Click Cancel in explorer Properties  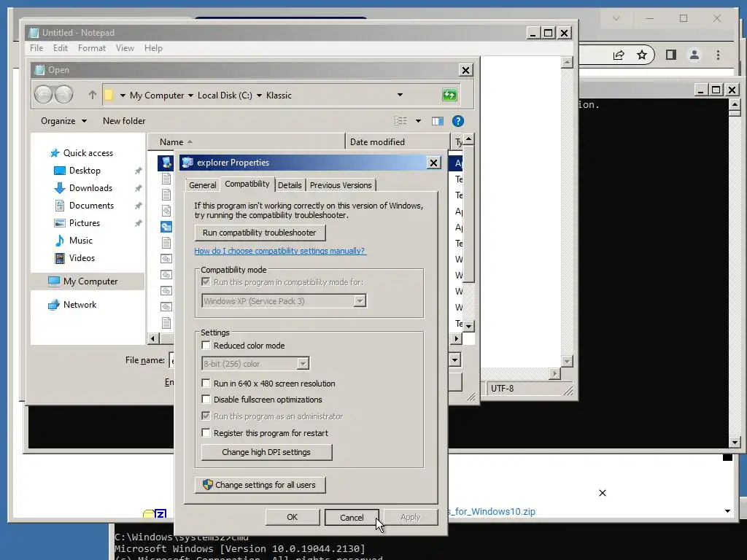352,518
